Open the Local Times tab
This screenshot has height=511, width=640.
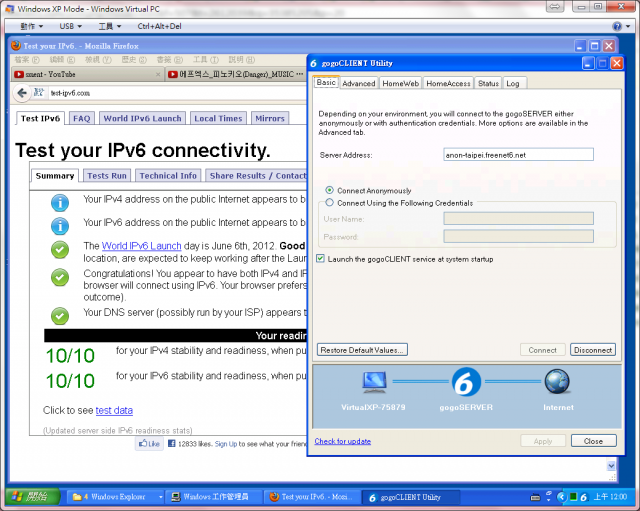point(218,118)
